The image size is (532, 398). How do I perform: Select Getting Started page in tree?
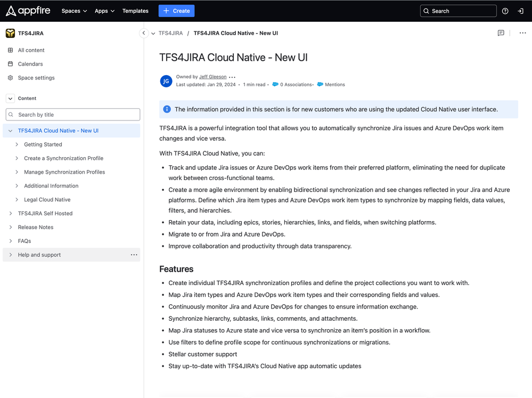click(x=43, y=144)
